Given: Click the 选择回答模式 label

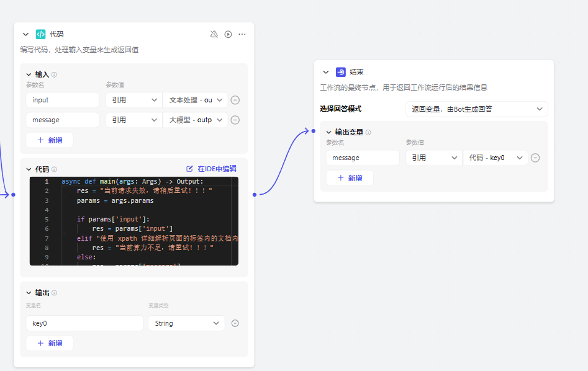Looking at the screenshot, I should [x=341, y=109].
